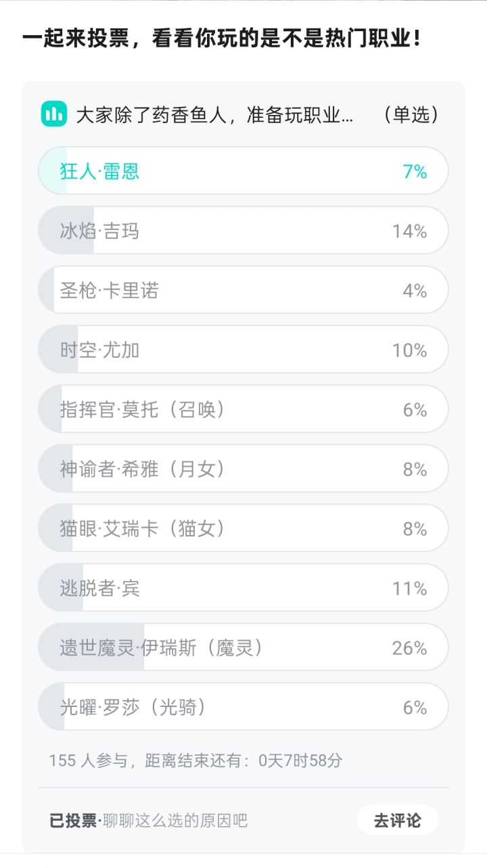Viewport: 487px width, 868px height.
Task: Tap the truncated poll title 大家除了药香鱼人
Action: pos(214,114)
